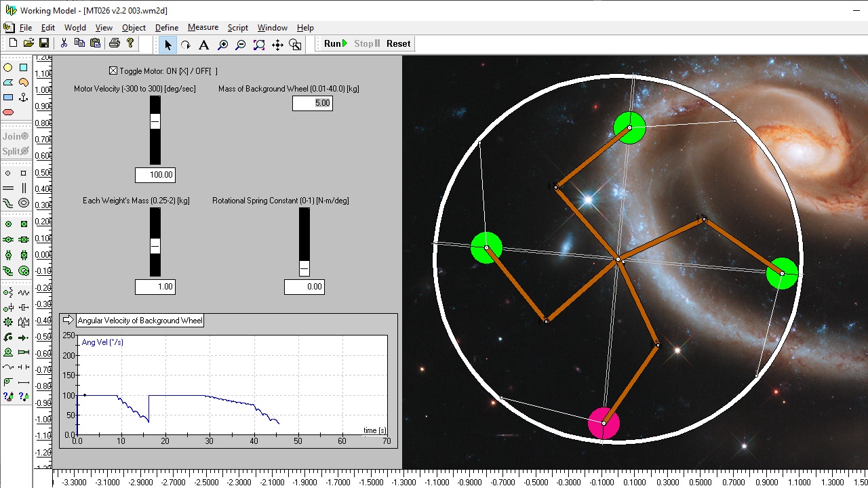Select the Curved polygon tool
This screenshot has width=868, height=488.
click(24, 83)
